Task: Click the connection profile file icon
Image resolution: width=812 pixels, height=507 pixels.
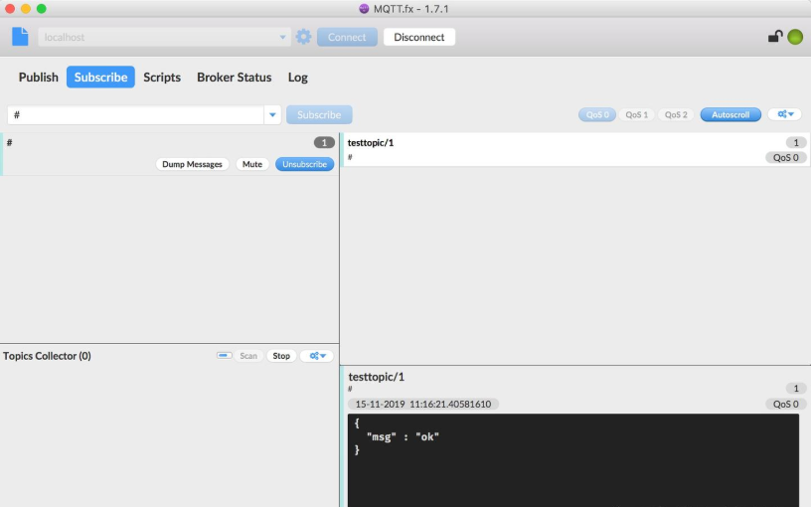Action: point(20,37)
